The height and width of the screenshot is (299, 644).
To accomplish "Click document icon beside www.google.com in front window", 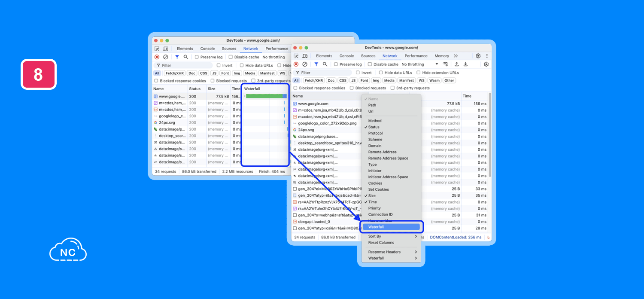I will pyautogui.click(x=295, y=104).
